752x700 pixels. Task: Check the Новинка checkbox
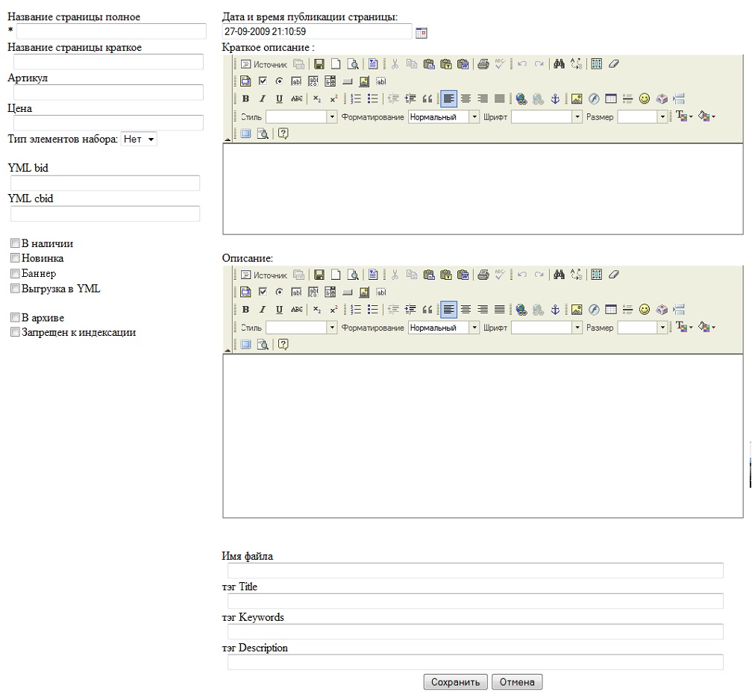(16, 258)
